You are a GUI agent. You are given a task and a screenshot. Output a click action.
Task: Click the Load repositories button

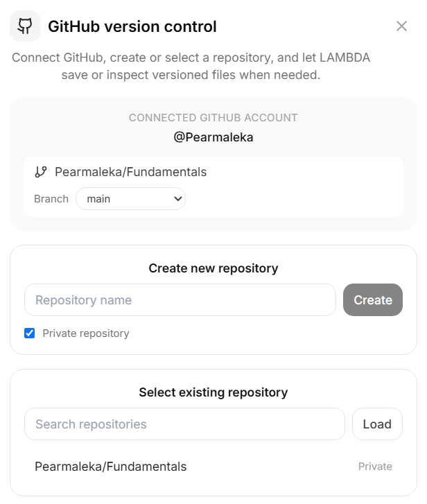377,424
